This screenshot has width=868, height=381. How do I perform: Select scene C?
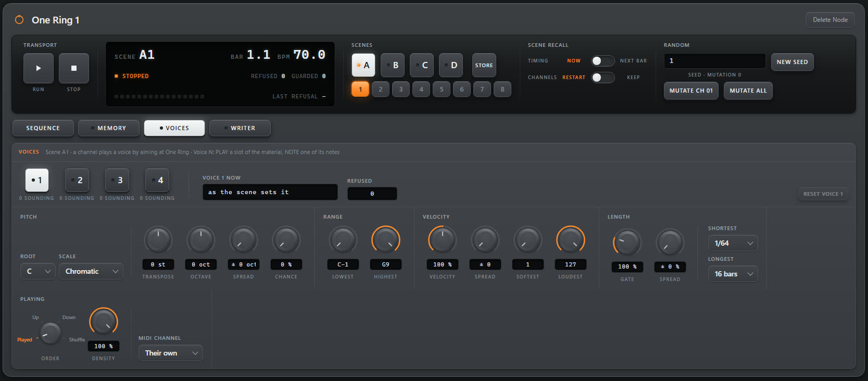coord(422,65)
